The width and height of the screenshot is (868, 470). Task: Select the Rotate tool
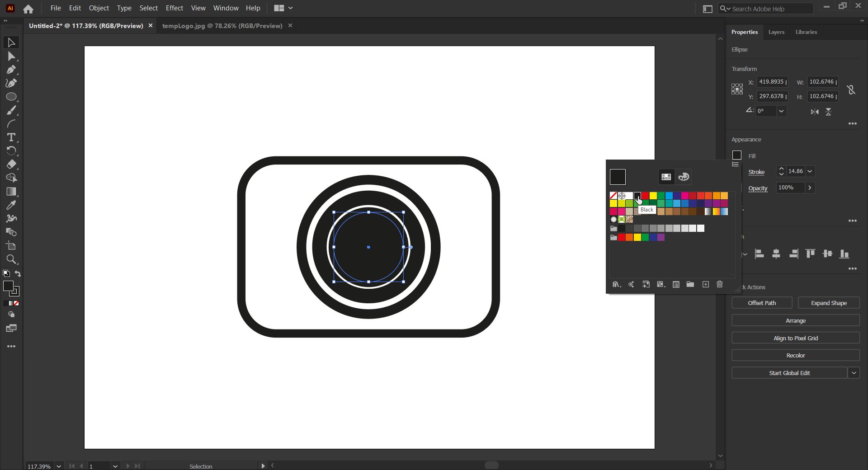click(x=11, y=151)
